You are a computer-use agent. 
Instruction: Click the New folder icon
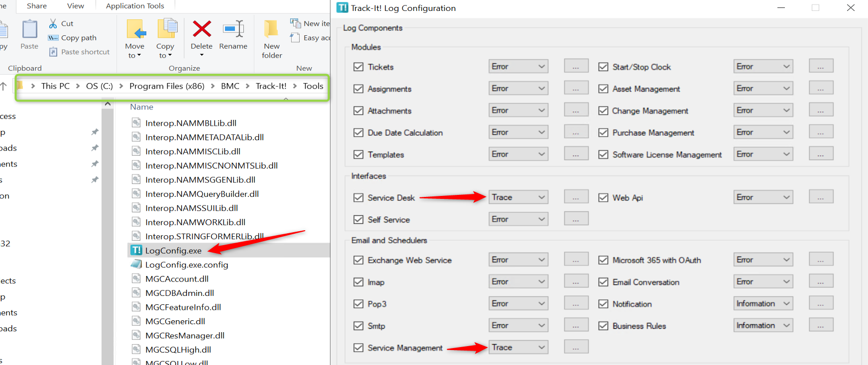tap(271, 29)
